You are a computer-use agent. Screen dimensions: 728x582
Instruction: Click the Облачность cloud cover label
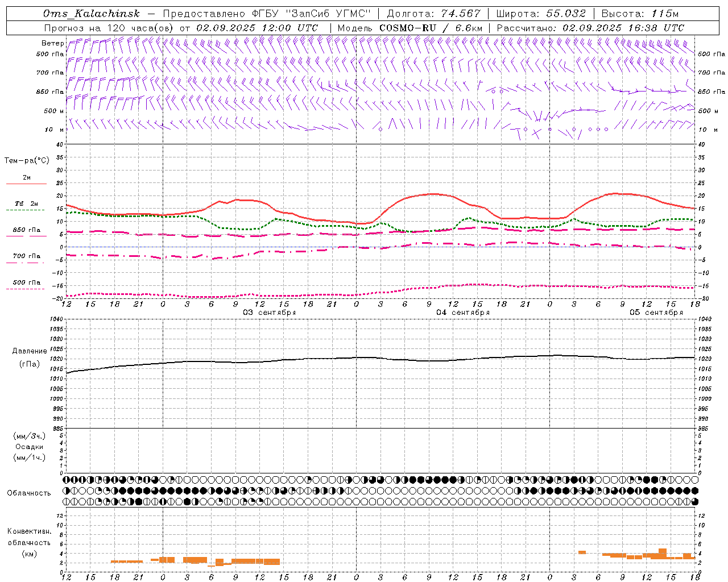coord(29,493)
